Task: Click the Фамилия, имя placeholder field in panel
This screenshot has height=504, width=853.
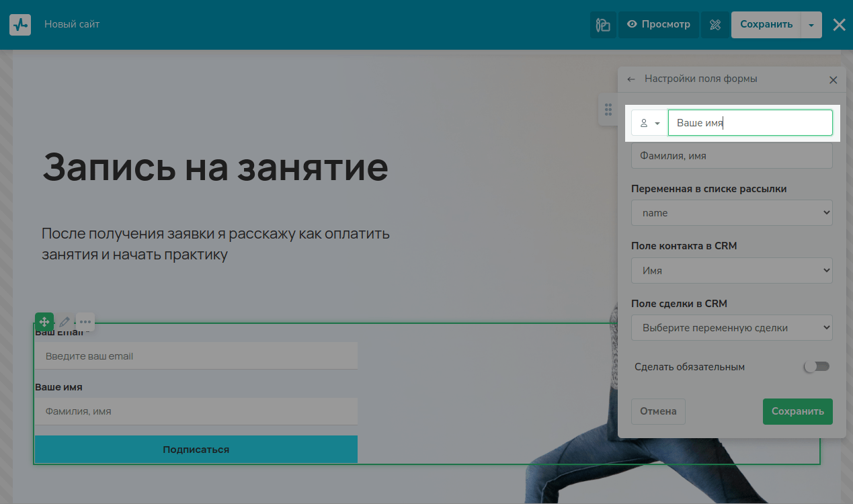Action: pos(731,156)
